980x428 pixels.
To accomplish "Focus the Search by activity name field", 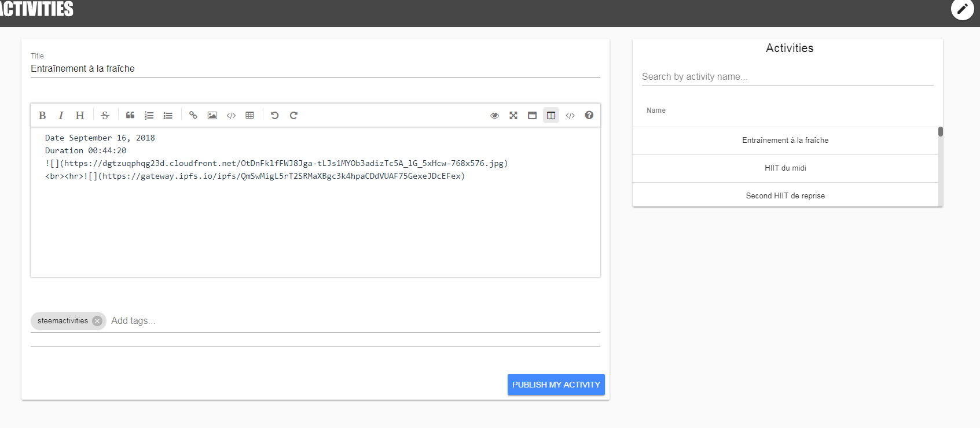I will (x=787, y=77).
